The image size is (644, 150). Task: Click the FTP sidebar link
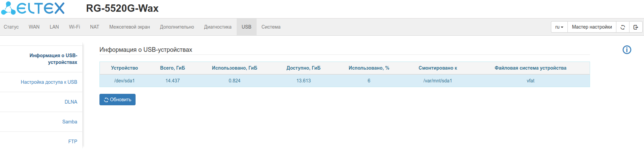click(x=72, y=142)
